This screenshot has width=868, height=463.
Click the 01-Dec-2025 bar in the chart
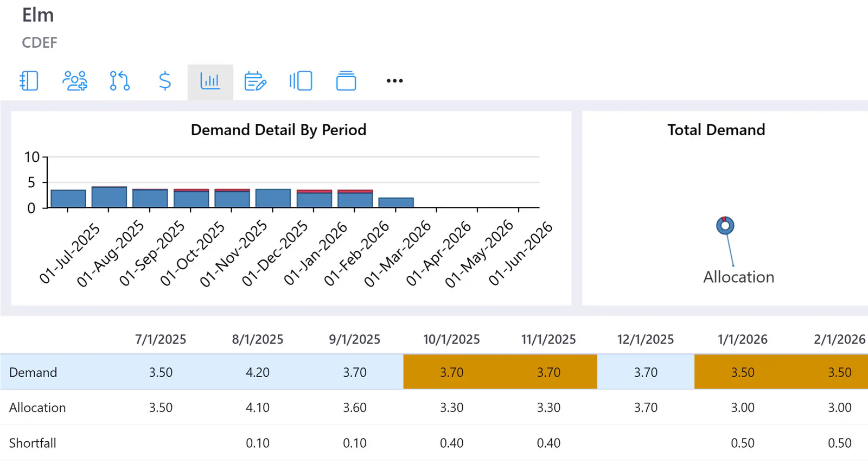click(x=273, y=198)
